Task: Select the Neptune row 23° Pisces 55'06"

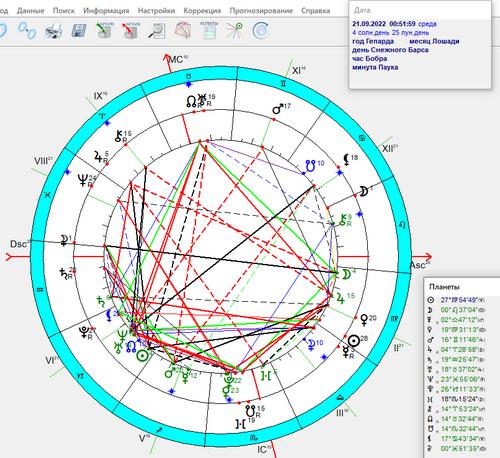Action: tap(456, 379)
